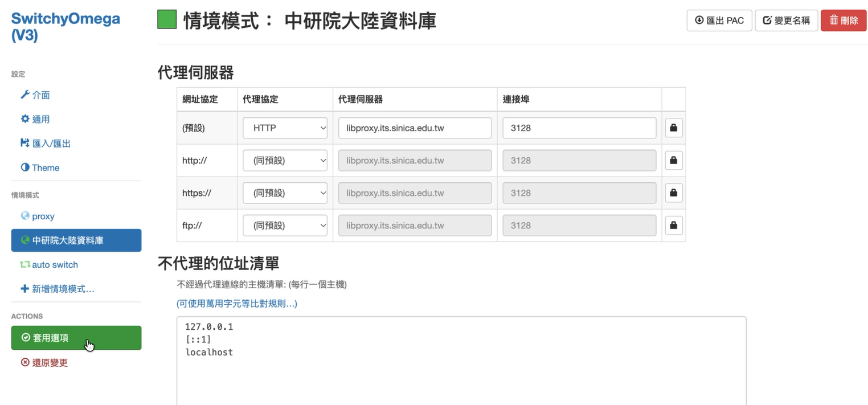Click the 不代理的位址清單 heading
Viewport: 868px width, 405px height.
click(219, 263)
